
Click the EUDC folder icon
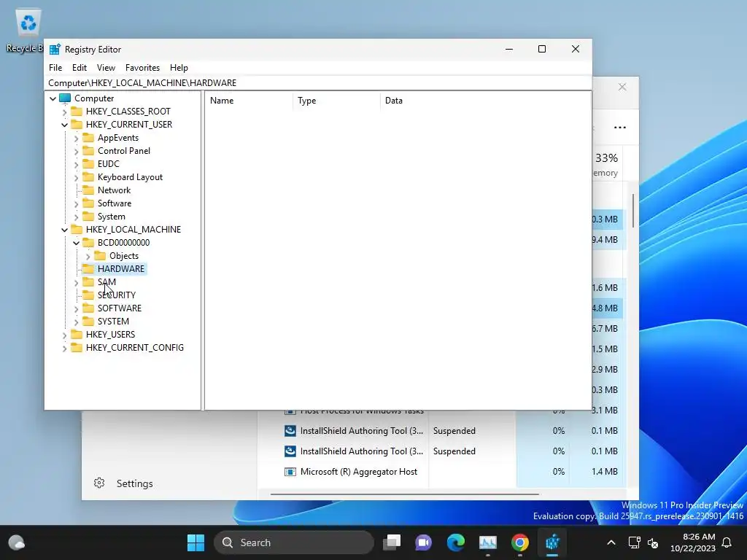[x=88, y=164]
